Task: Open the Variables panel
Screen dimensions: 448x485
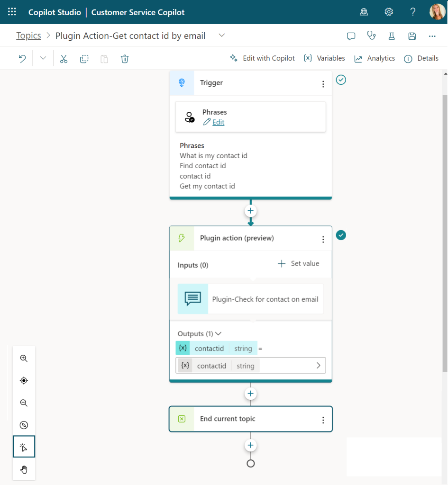Action: [x=324, y=58]
